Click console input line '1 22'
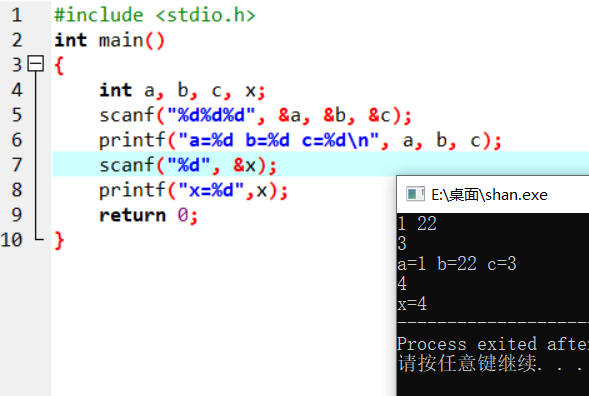The width and height of the screenshot is (589, 396). click(x=417, y=223)
